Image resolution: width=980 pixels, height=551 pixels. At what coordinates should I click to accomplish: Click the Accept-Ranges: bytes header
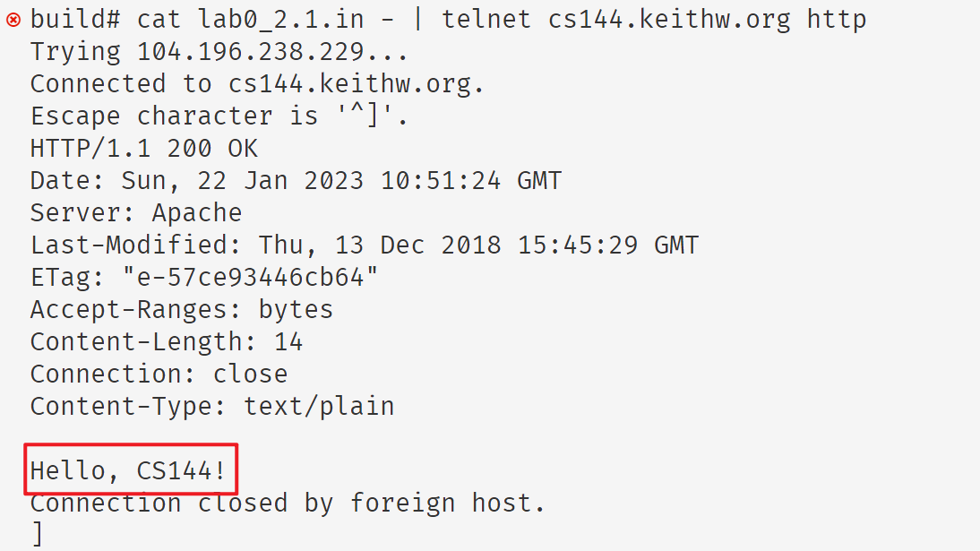[x=182, y=309]
